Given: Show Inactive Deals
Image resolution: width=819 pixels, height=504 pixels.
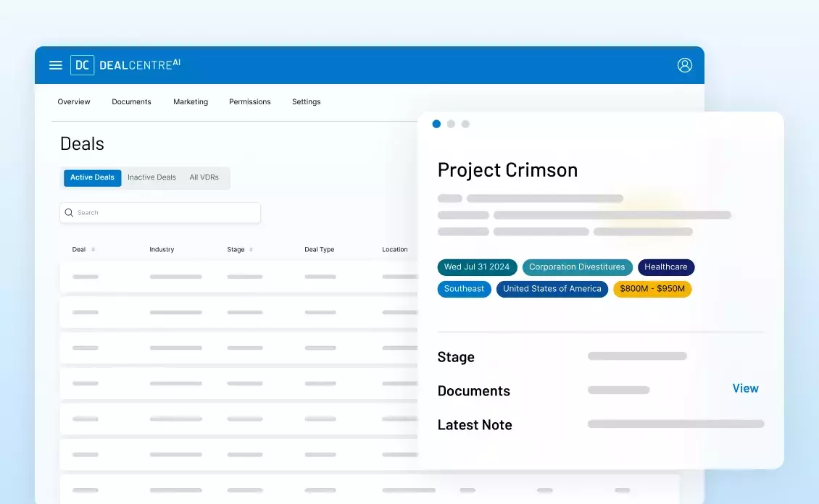Looking at the screenshot, I should (x=151, y=177).
